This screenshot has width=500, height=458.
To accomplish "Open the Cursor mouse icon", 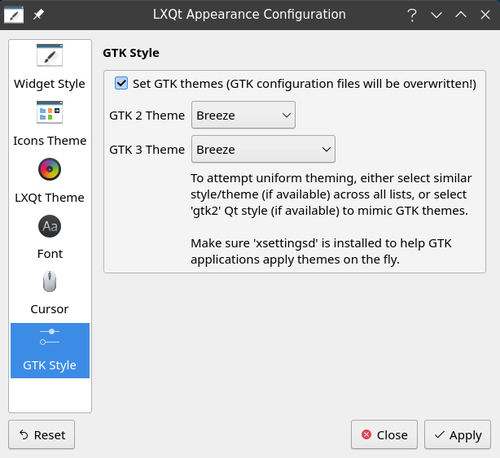I will (x=50, y=282).
